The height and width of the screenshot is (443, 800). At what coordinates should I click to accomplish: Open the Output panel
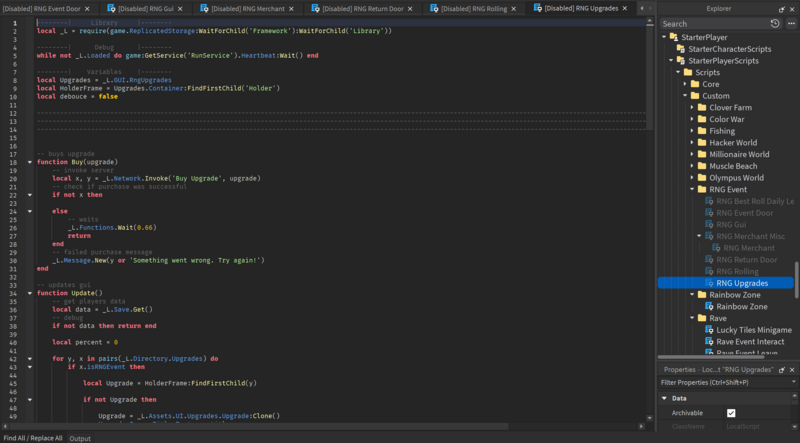79,438
